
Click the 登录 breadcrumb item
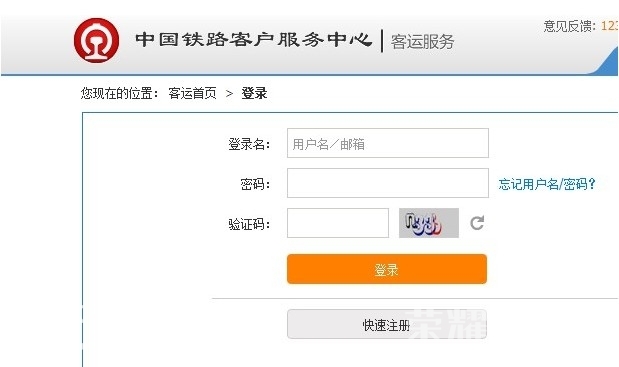[x=254, y=94]
